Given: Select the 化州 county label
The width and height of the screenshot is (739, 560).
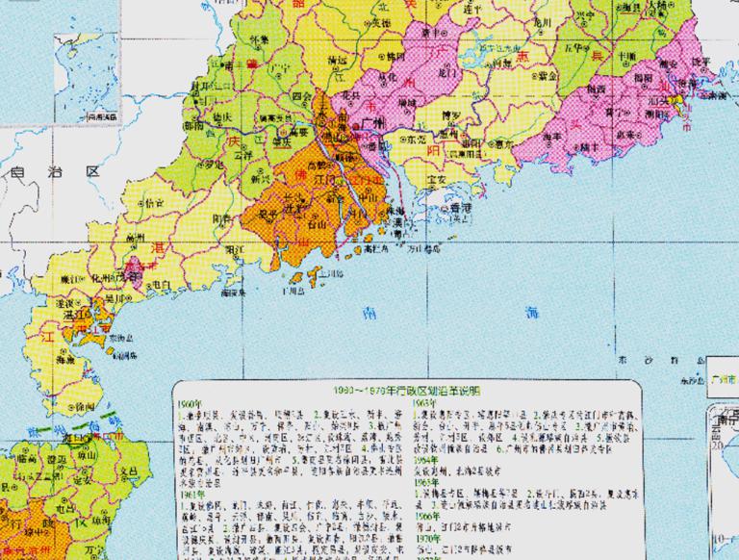Looking at the screenshot, I should [x=100, y=278].
